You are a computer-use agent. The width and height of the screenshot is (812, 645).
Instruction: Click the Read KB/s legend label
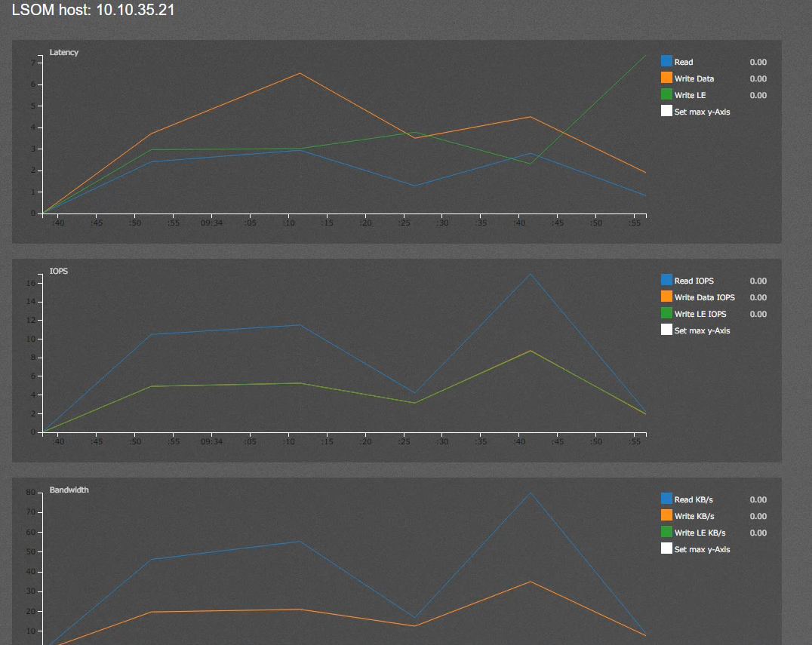click(694, 500)
